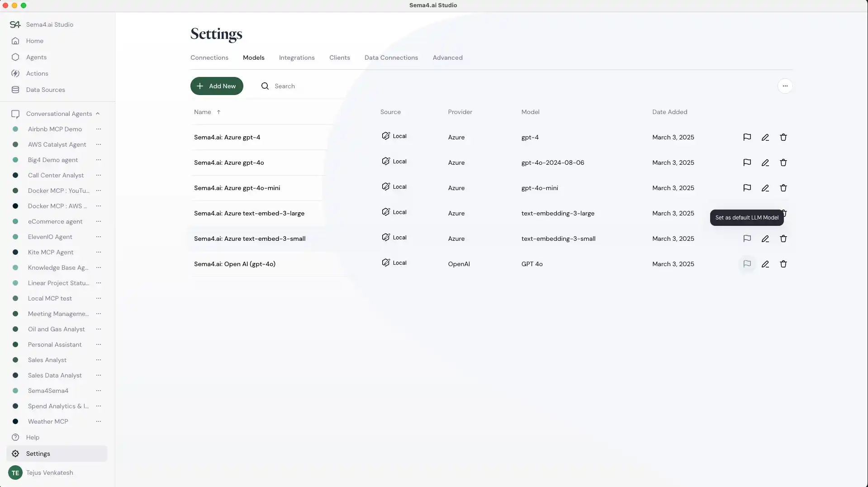Set Azure gpt-4 as default LLM model

coord(747,137)
